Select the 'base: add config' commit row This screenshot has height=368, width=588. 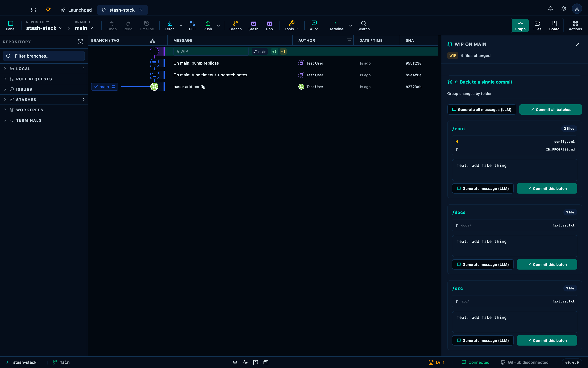tap(263, 87)
